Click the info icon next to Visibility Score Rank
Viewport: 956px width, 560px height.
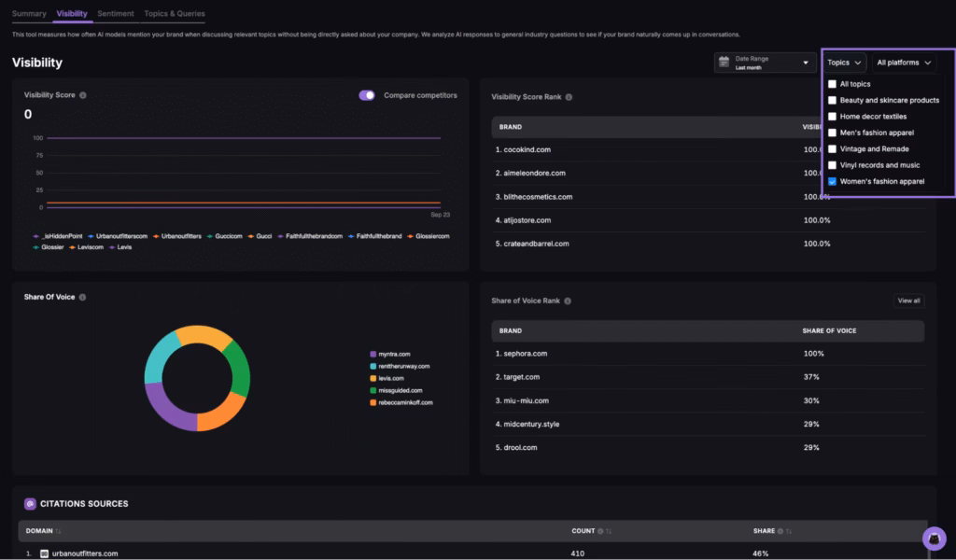[x=569, y=97]
